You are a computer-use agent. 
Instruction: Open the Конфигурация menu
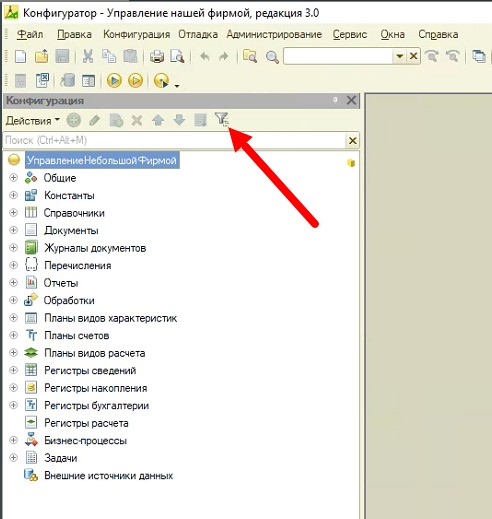click(x=137, y=34)
